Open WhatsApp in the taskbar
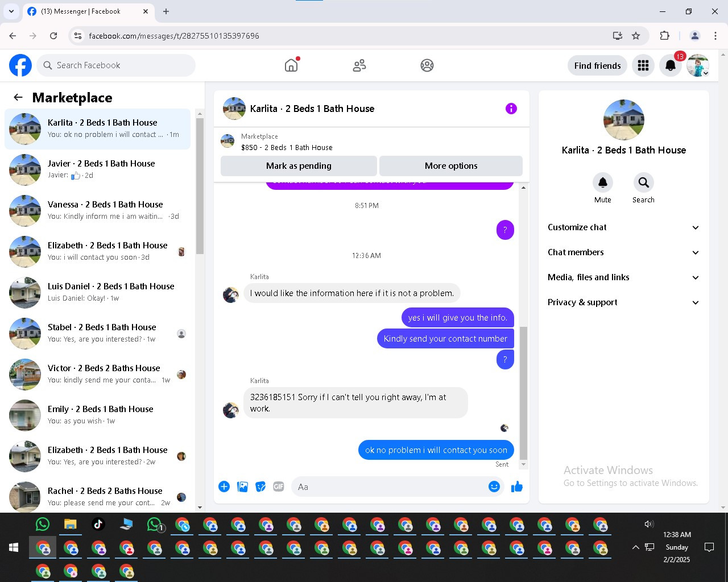 (43, 524)
